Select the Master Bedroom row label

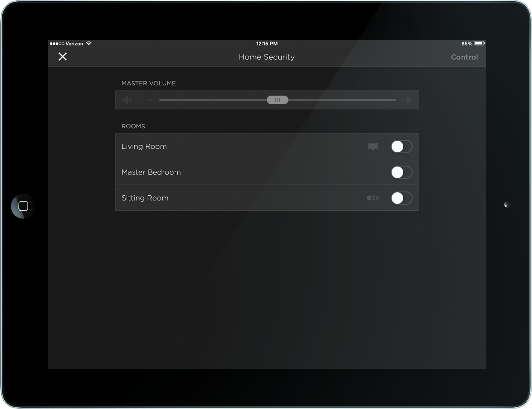tap(151, 172)
